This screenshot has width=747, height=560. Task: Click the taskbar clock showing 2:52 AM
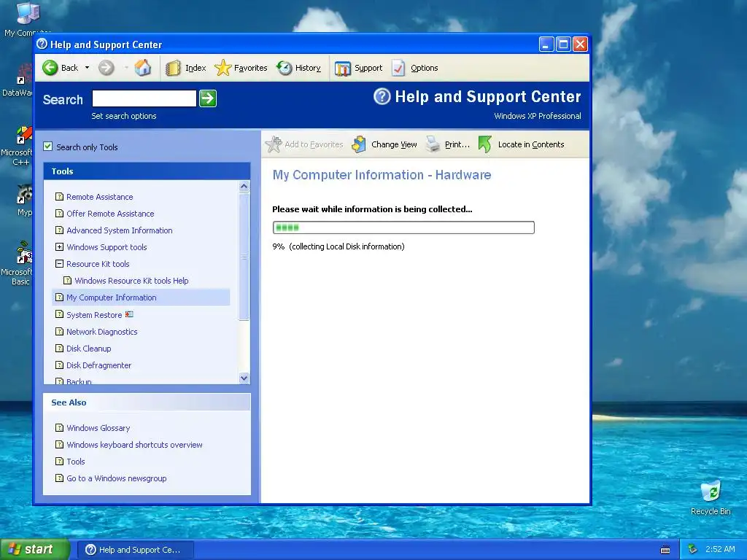[720, 549]
